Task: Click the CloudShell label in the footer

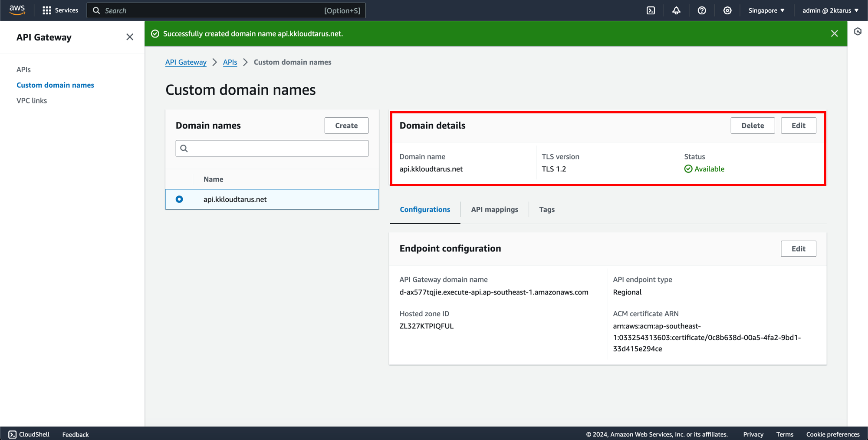Action: (34, 434)
